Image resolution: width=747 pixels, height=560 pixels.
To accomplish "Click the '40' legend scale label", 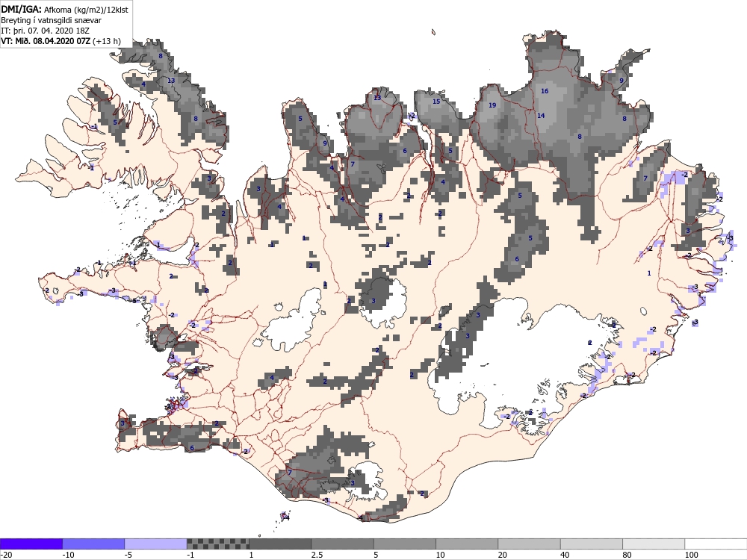I will pyautogui.click(x=565, y=555).
